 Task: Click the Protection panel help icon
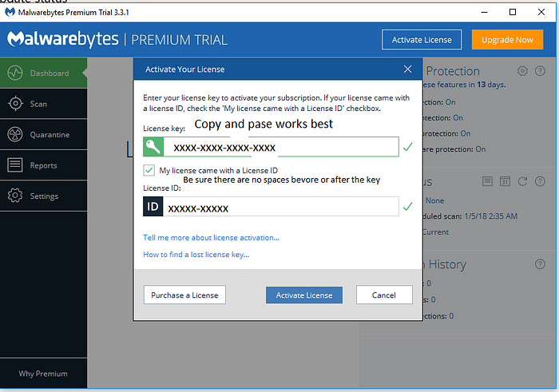click(x=540, y=71)
